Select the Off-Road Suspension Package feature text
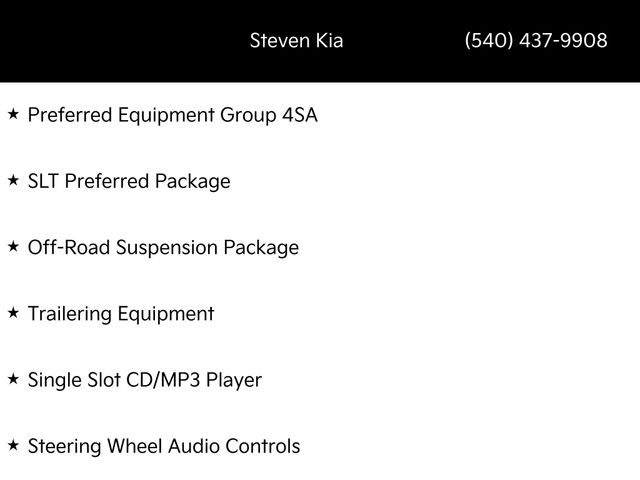The height and width of the screenshot is (480, 640). [x=163, y=248]
